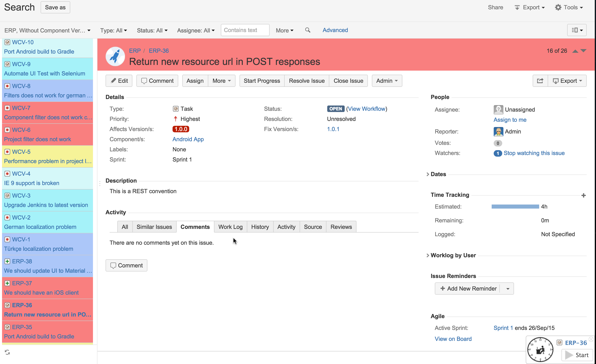Click the refresh icon below the issue list
Screen dimensions: 596x364
tap(7, 352)
